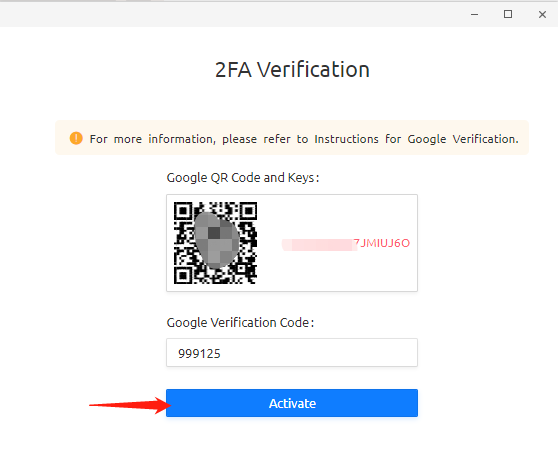The height and width of the screenshot is (467, 558).
Task: Click the Google Verification Code label
Action: coord(240,322)
